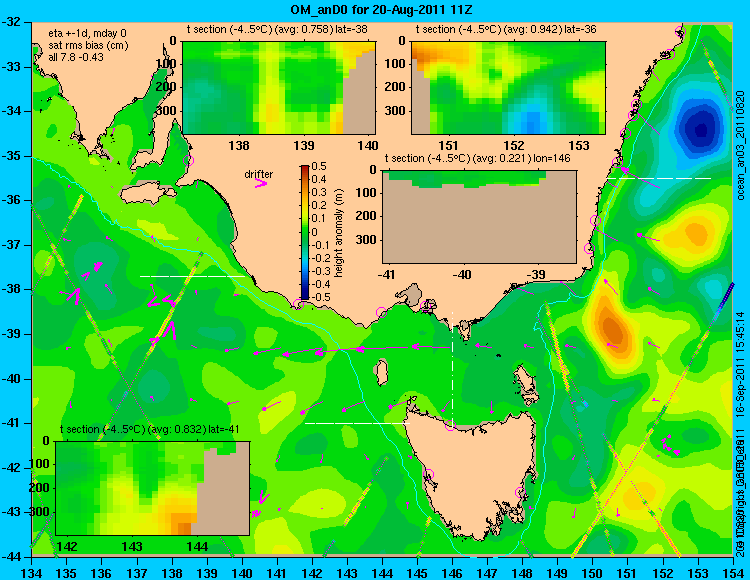Click the vertical '16-Sep-2011 15:45:14' timestamp
The image size is (750, 580).
(739, 365)
